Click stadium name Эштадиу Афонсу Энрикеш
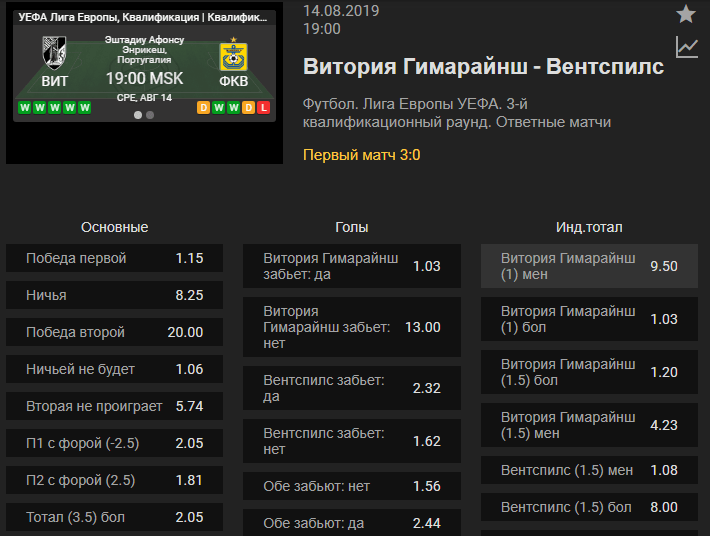Image resolution: width=710 pixels, height=536 pixels. click(x=144, y=49)
